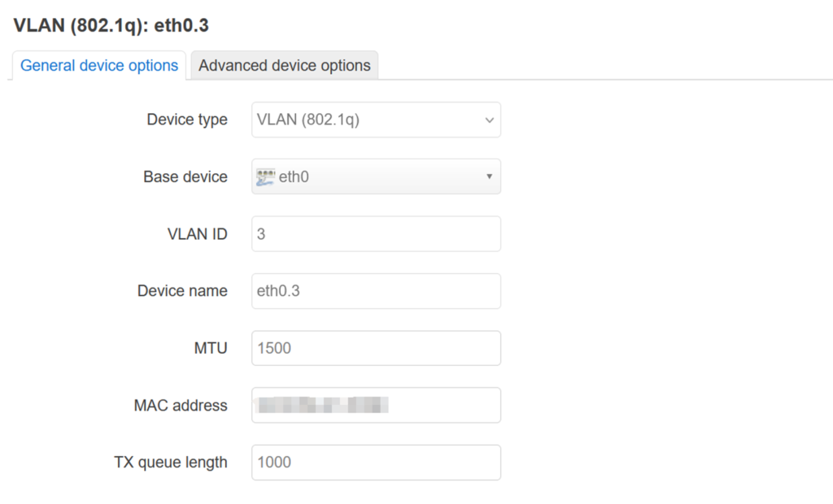Click the "Device name" label
This screenshot has height=504, width=833.
[x=182, y=291]
